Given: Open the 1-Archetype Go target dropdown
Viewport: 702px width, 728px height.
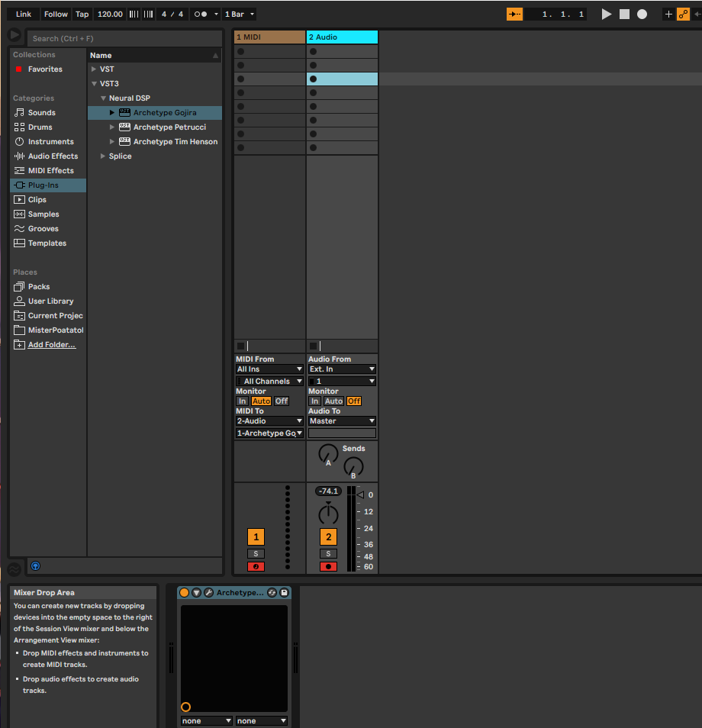Looking at the screenshot, I should pos(270,433).
